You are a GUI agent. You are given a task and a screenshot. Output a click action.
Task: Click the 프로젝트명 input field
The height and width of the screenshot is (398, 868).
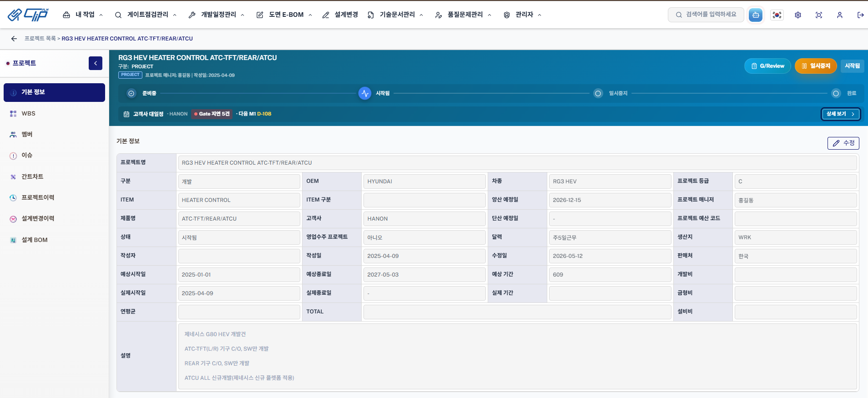(517, 163)
